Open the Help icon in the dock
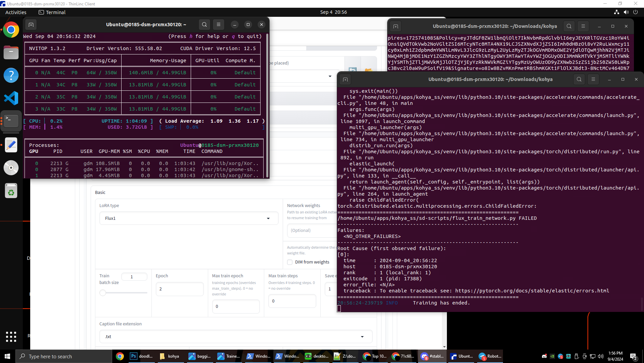The height and width of the screenshot is (363, 644). click(x=11, y=75)
